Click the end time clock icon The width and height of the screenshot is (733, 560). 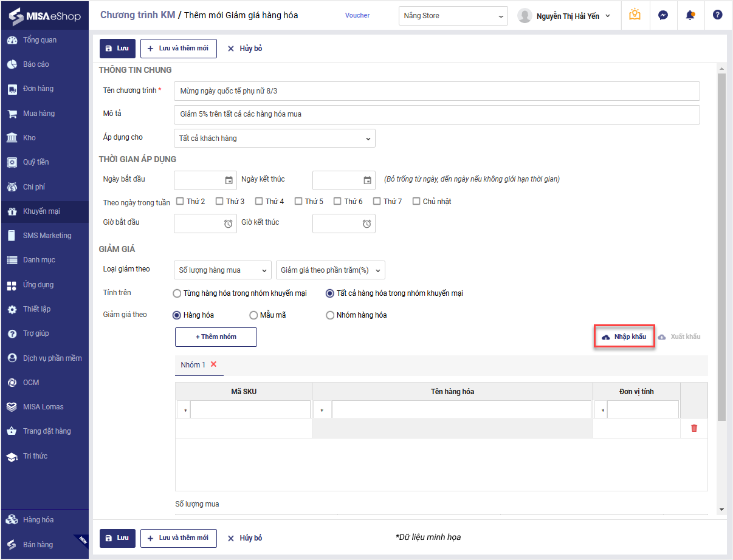click(x=366, y=224)
